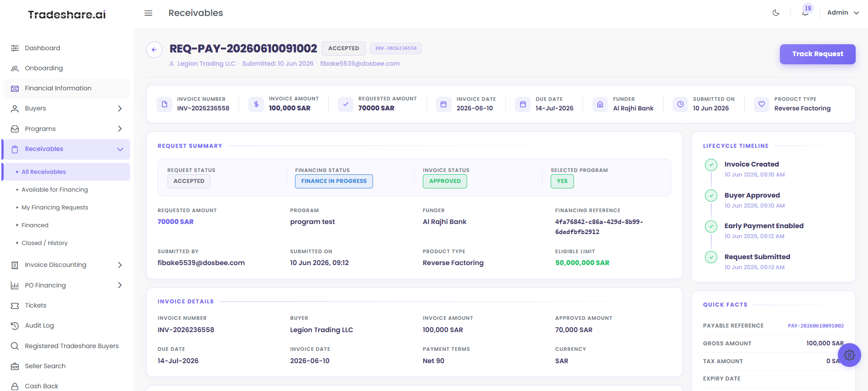Click the Programs inbox icon
Screen dimensions: 868x391
point(15,129)
